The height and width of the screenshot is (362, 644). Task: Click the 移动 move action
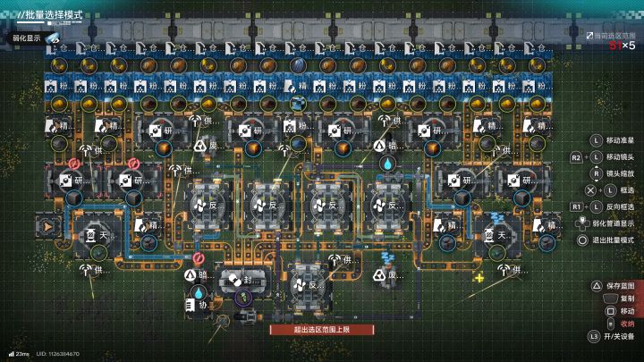coord(620,311)
